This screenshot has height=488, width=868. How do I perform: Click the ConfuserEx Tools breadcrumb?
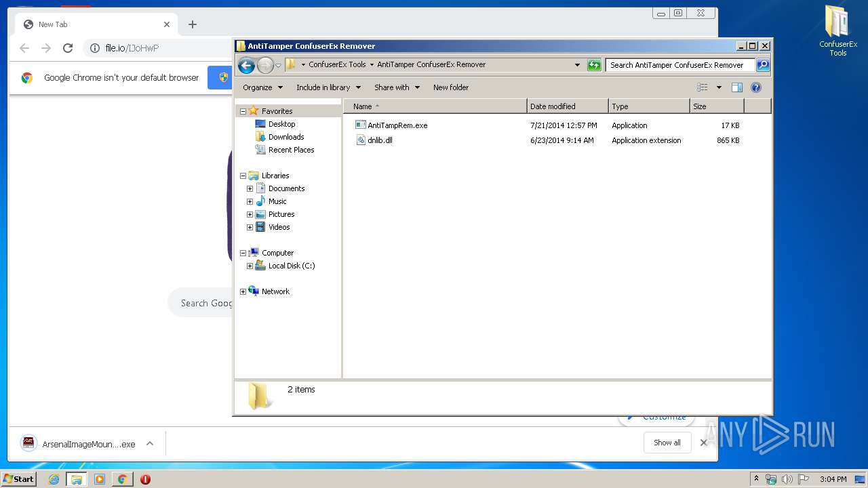337,64
